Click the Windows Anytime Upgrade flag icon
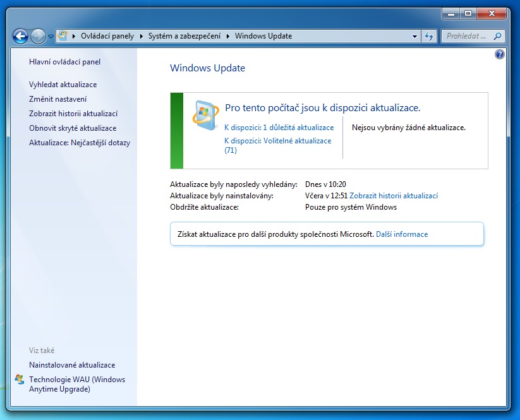 click(x=20, y=380)
